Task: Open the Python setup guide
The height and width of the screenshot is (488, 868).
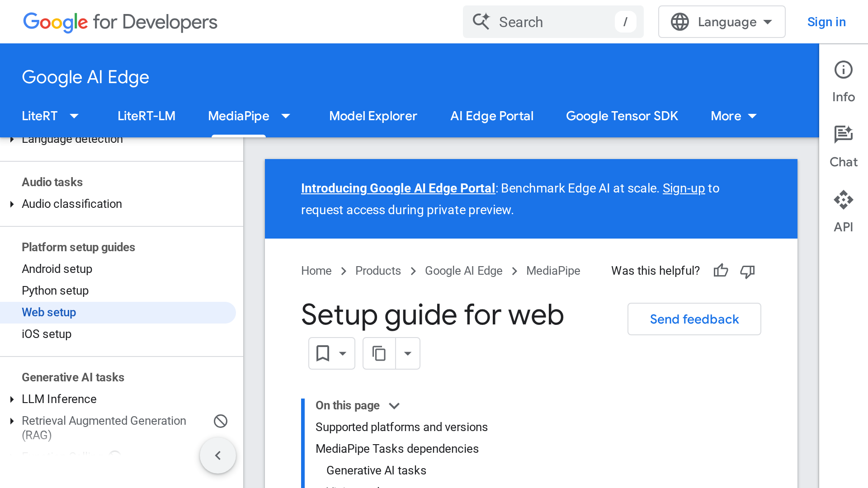Action: coord(55,291)
